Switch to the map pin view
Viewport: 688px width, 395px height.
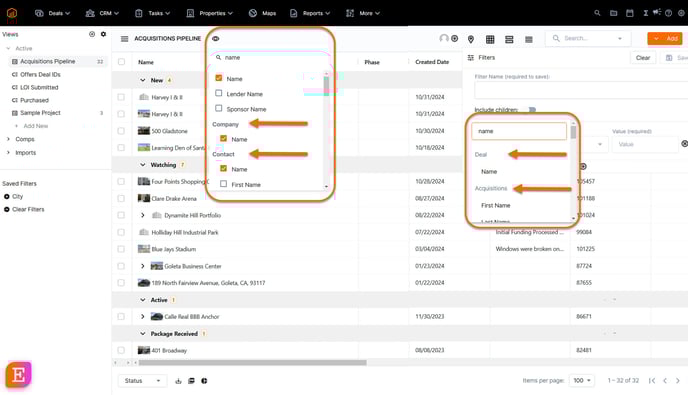coord(471,39)
